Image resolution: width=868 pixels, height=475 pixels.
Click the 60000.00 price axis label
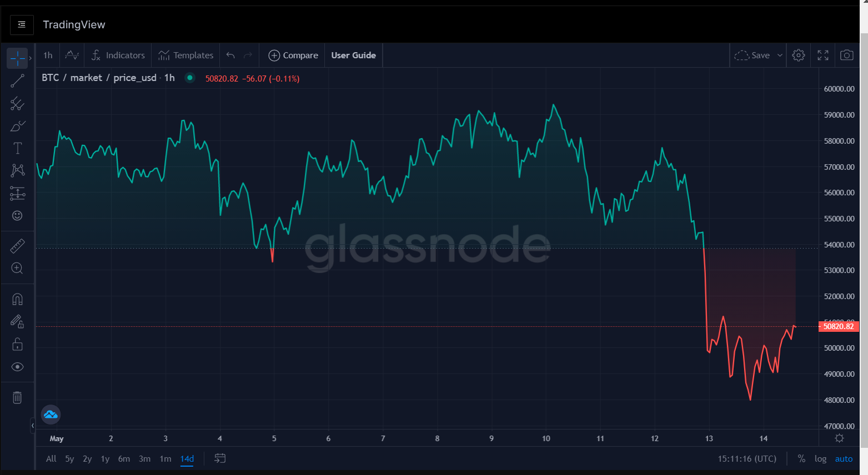[839, 89]
